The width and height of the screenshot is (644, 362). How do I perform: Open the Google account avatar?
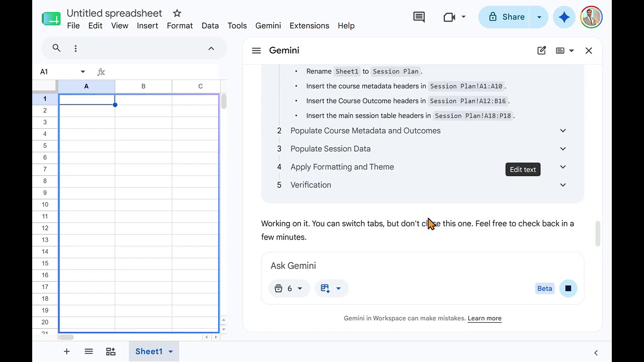coord(591,17)
